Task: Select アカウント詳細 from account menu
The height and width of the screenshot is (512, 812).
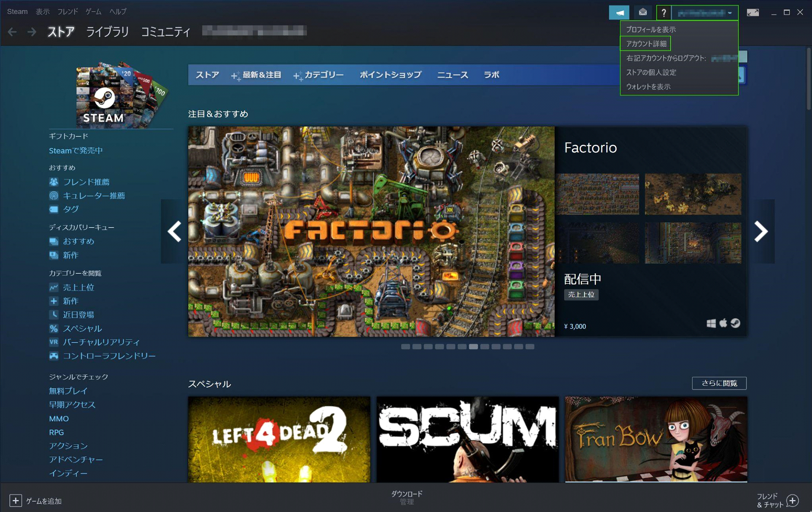Action: [646, 44]
